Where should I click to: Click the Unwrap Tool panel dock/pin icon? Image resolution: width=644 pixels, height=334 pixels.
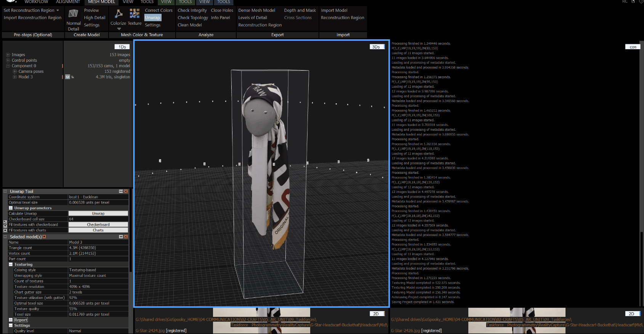121,191
